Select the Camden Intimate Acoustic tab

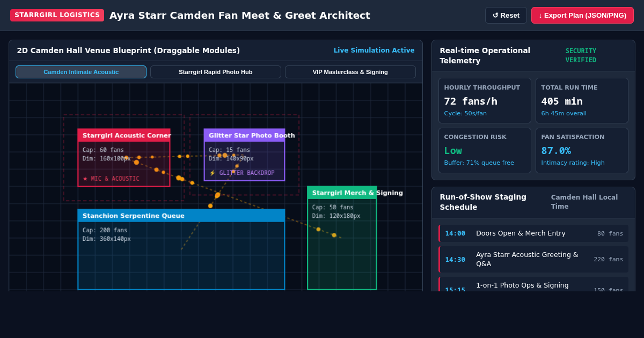(x=81, y=72)
